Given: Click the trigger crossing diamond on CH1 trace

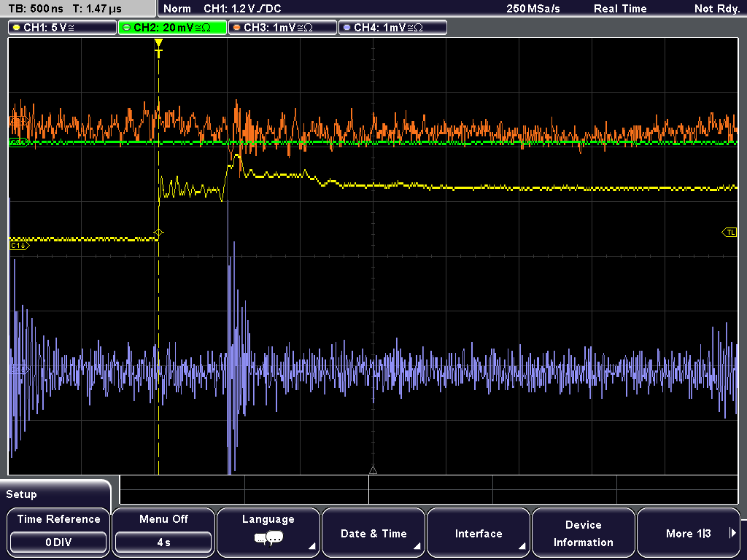Looking at the screenshot, I should tap(158, 233).
